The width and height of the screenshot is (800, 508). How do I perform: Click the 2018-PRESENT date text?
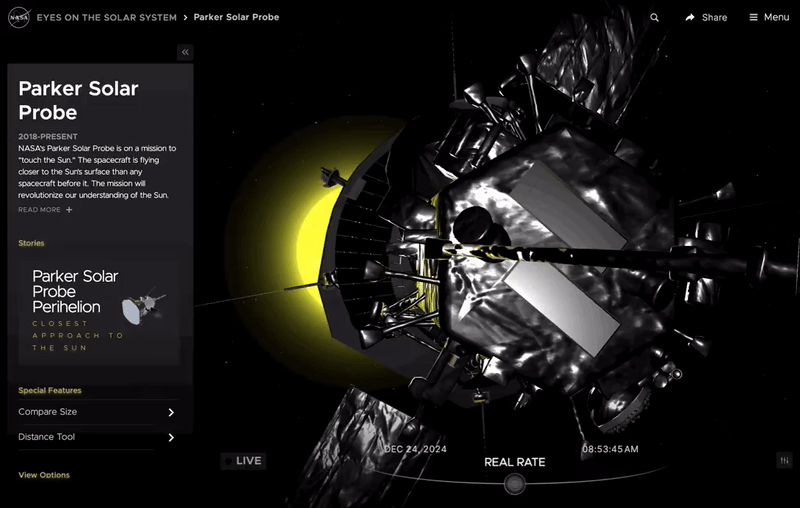48,137
